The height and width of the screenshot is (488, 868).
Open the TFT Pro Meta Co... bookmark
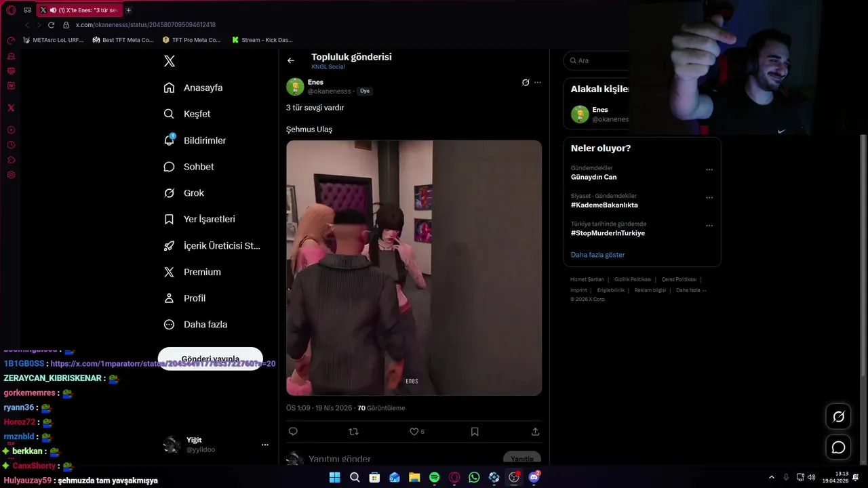pos(192,40)
